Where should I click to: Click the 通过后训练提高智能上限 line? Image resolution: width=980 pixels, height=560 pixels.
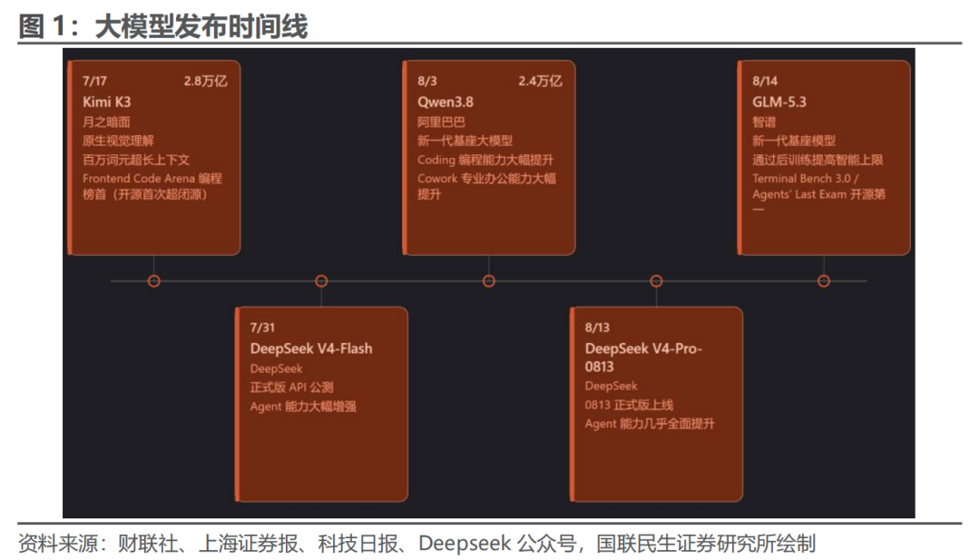click(818, 160)
